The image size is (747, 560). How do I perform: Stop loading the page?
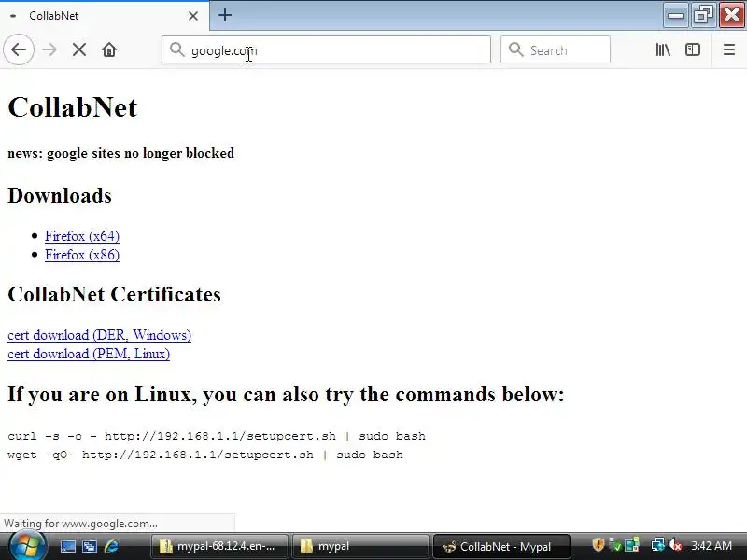click(79, 49)
